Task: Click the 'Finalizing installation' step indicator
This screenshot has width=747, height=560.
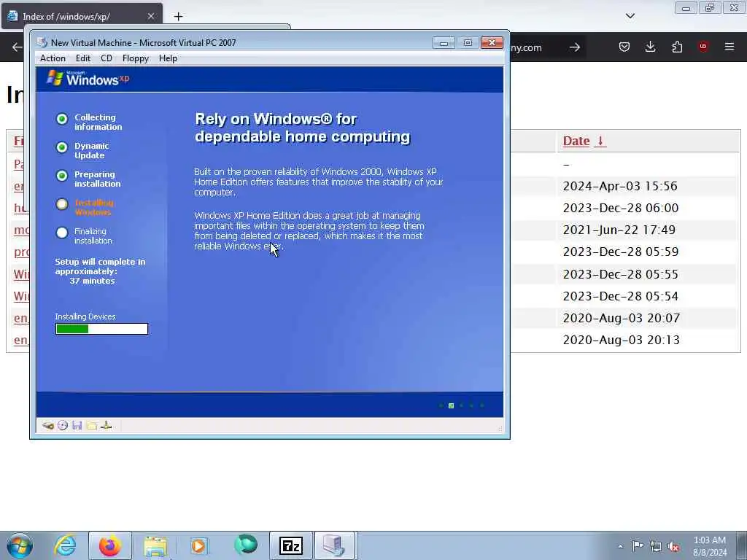Action: point(62,233)
